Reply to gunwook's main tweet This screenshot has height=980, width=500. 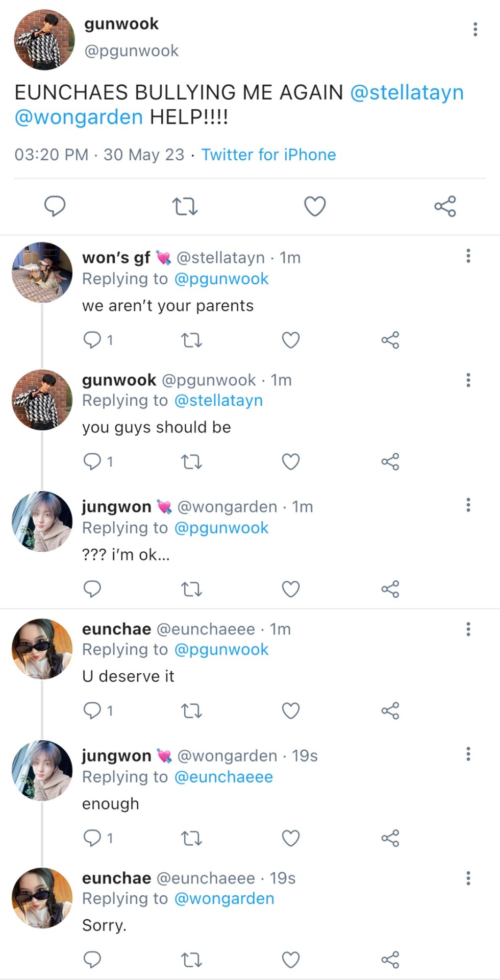point(55,206)
